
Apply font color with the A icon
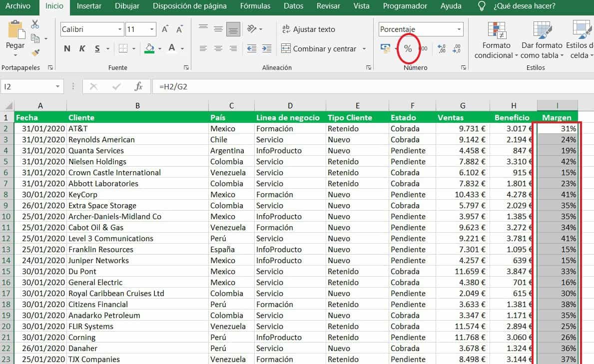(172, 48)
